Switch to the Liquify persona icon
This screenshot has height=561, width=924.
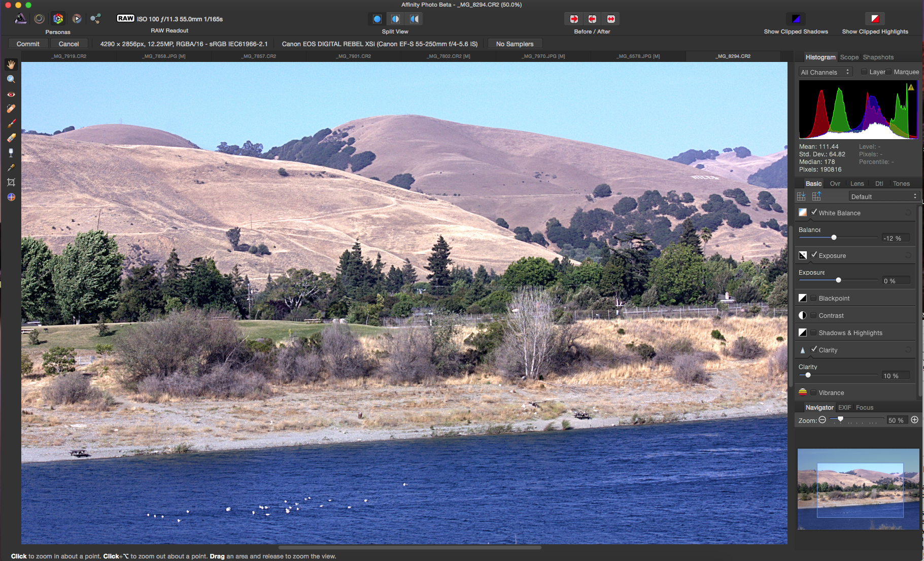pyautogui.click(x=40, y=19)
